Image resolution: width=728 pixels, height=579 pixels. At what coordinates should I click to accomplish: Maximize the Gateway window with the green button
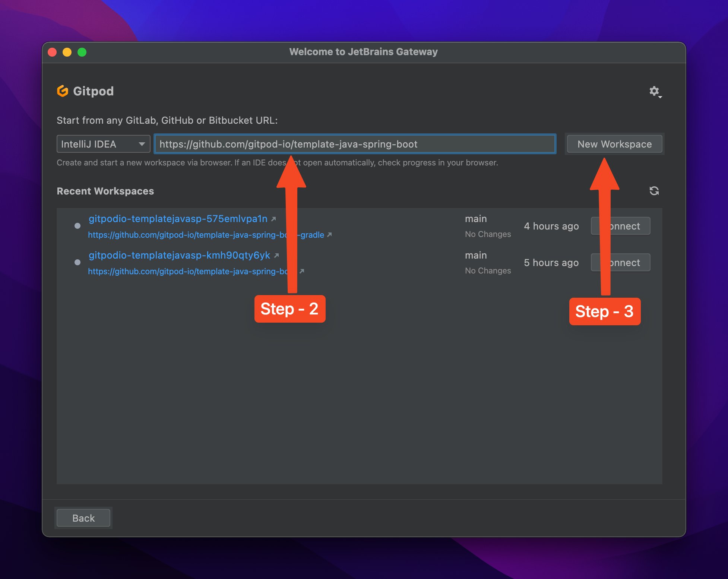(x=82, y=52)
